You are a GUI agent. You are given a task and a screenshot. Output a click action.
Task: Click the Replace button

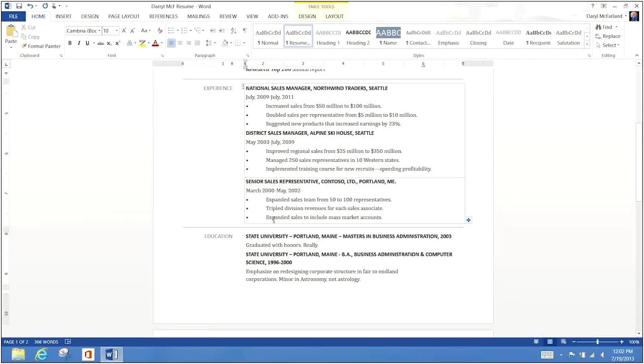tap(608, 36)
